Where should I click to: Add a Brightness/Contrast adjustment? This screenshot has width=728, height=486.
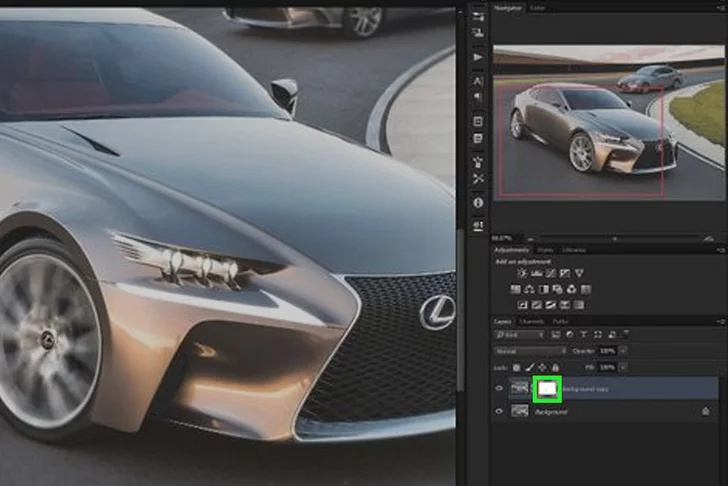[x=521, y=273]
